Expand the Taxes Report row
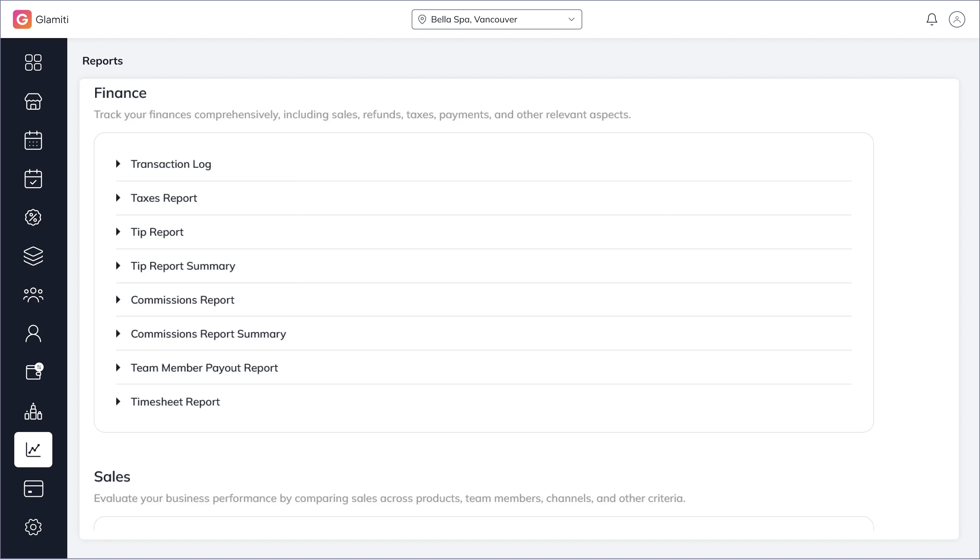Viewport: 980px width, 559px height. coord(164,198)
